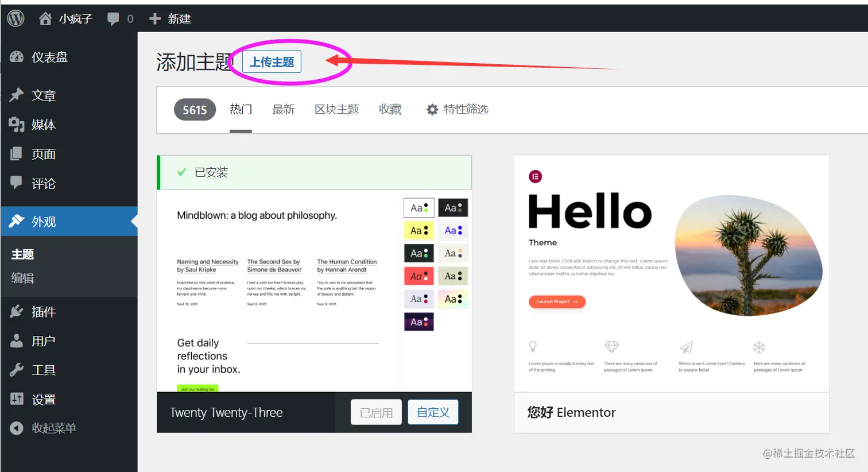Image resolution: width=868 pixels, height=472 pixels.
Task: Switch to the 区块主题 filter tab
Action: pos(337,109)
